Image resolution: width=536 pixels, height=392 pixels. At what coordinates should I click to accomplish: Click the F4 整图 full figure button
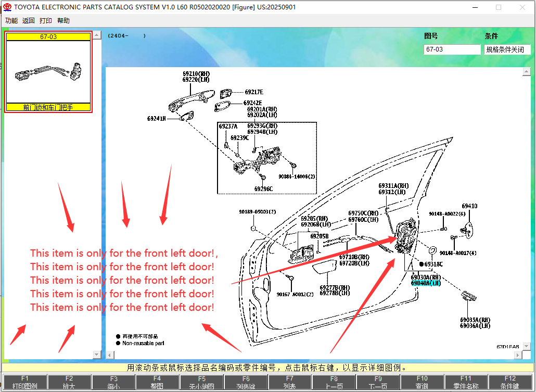pos(157,382)
